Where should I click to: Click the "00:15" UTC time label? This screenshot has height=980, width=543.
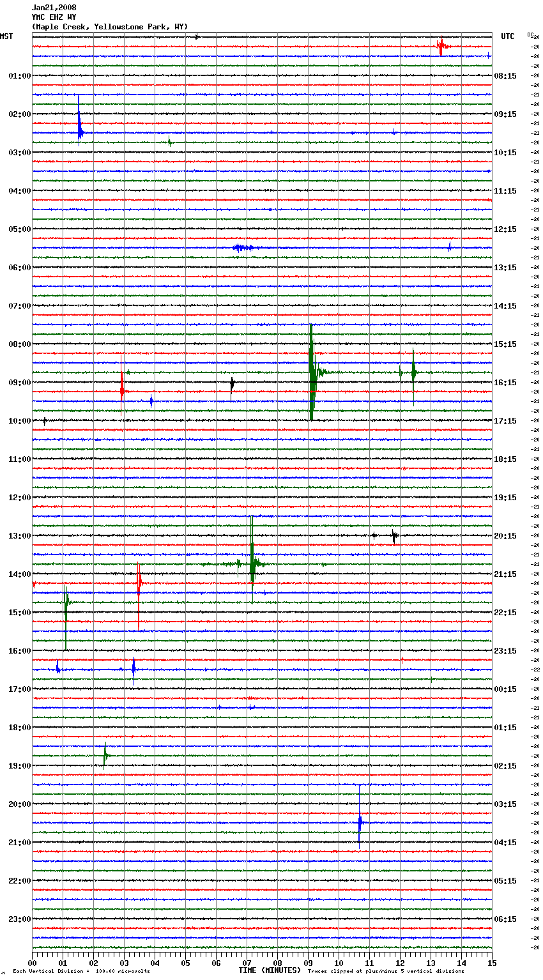tap(505, 689)
